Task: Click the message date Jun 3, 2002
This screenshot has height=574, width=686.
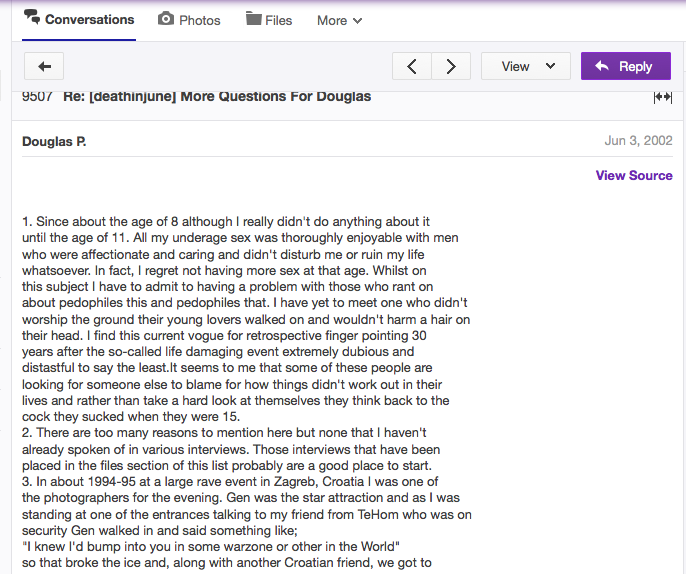Action: pos(638,140)
